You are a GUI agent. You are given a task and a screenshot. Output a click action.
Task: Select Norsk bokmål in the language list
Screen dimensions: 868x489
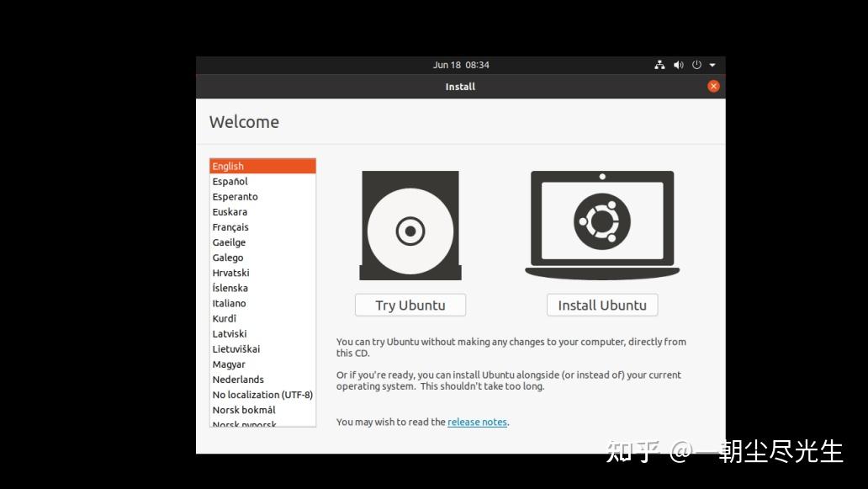[244, 410]
